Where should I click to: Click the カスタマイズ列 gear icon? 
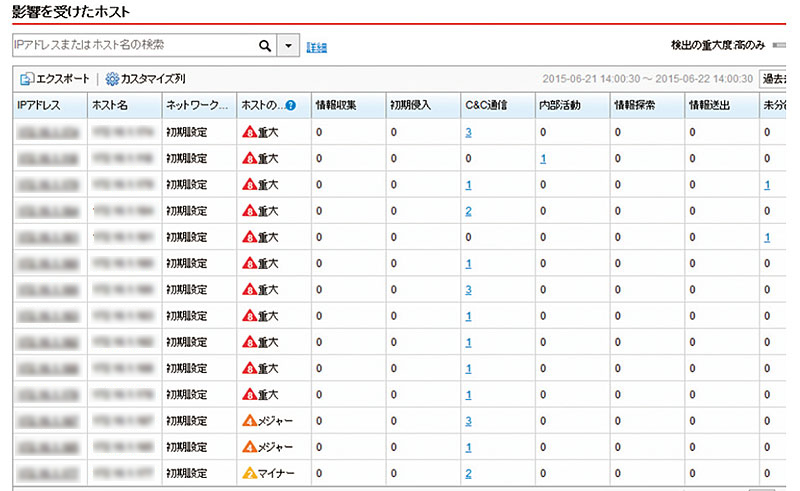tap(112, 79)
